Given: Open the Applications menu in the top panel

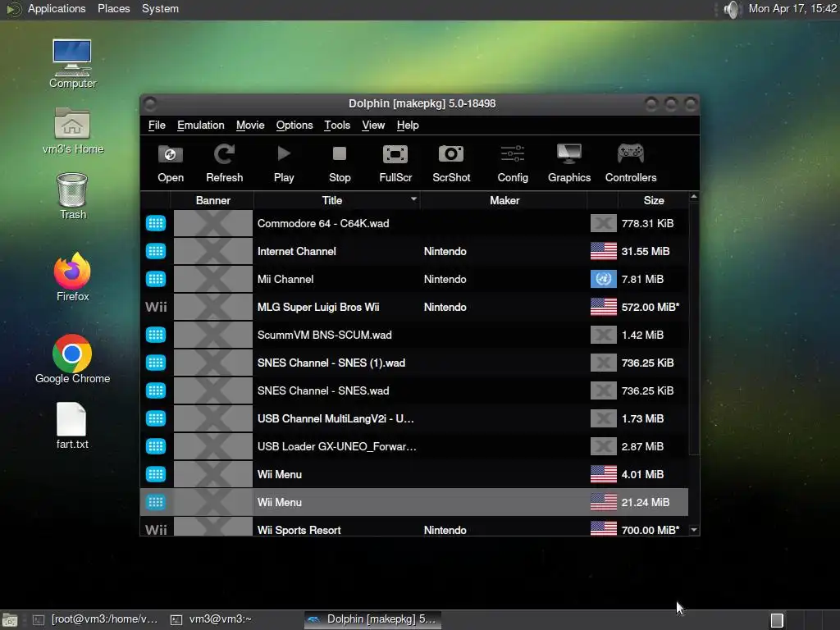Looking at the screenshot, I should (x=57, y=8).
